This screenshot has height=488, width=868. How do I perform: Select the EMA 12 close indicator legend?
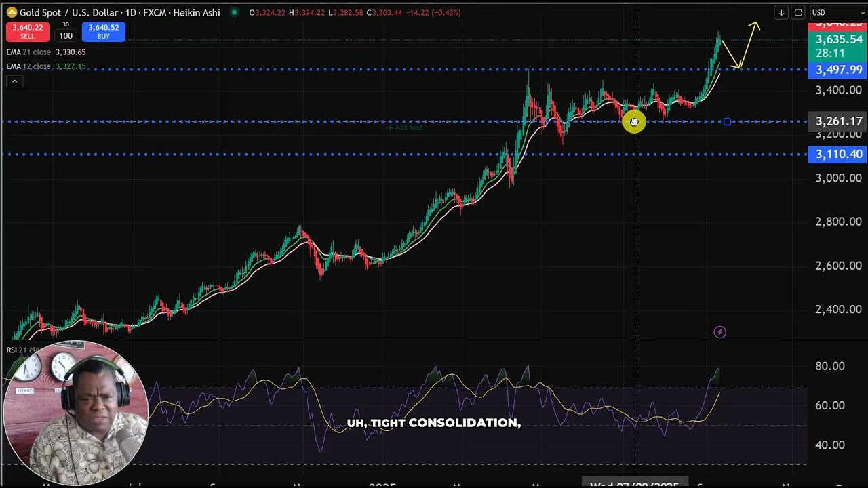(28, 66)
